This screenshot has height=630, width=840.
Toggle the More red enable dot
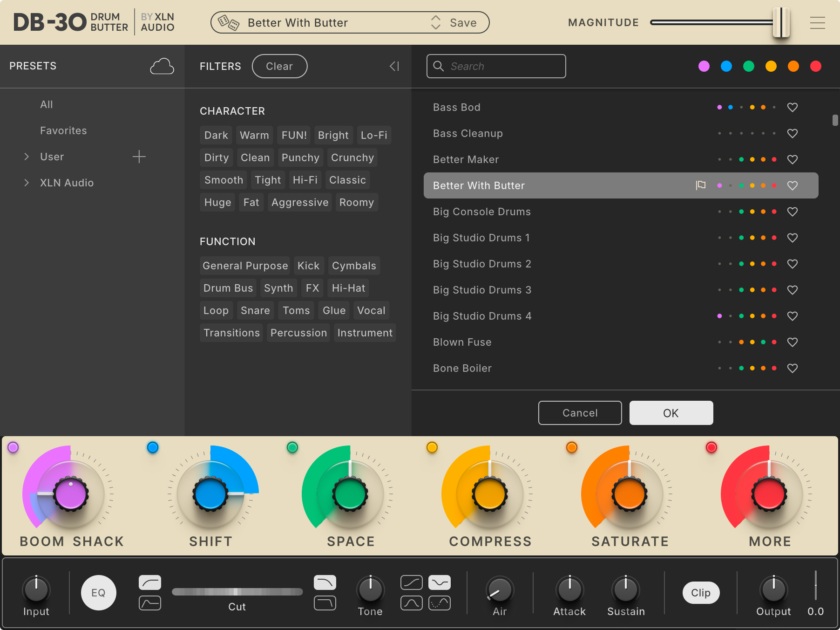coord(711,447)
